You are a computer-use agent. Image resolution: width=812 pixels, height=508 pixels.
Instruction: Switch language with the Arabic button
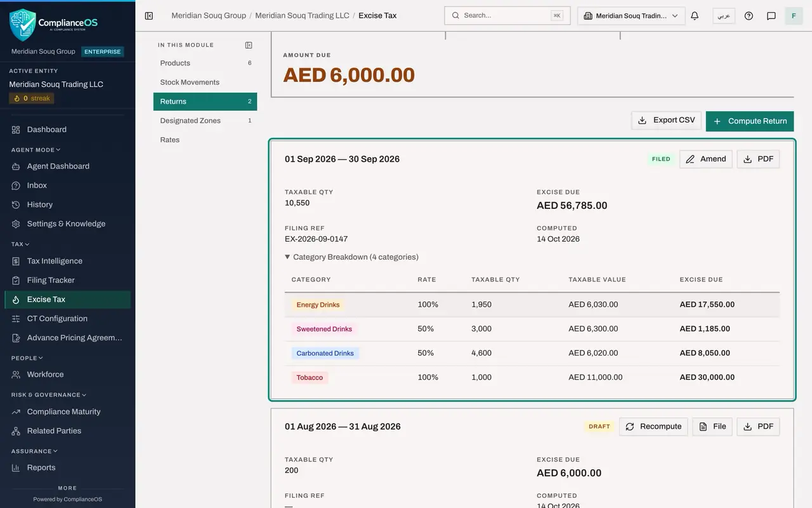pyautogui.click(x=724, y=16)
